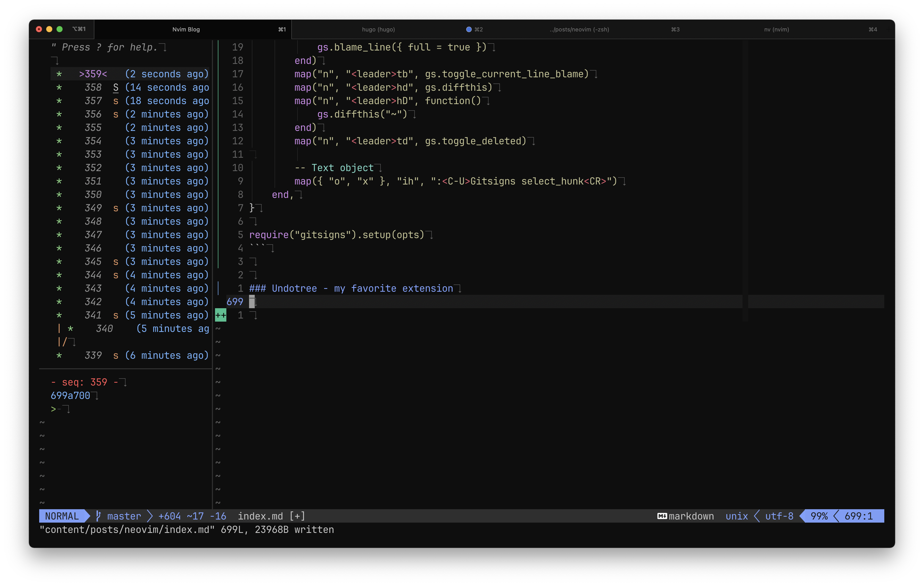The image size is (924, 586).
Task: Switch to the Nvim Blog tab
Action: [x=193, y=29]
